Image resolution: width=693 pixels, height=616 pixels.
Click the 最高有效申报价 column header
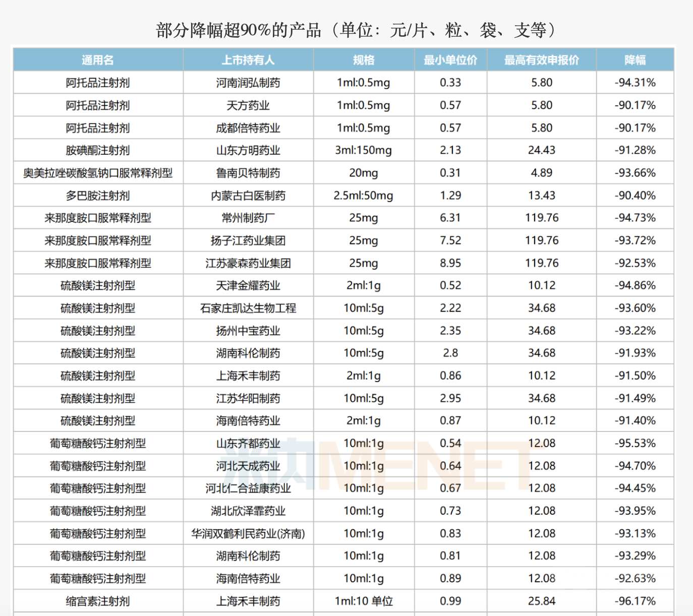pyautogui.click(x=541, y=59)
